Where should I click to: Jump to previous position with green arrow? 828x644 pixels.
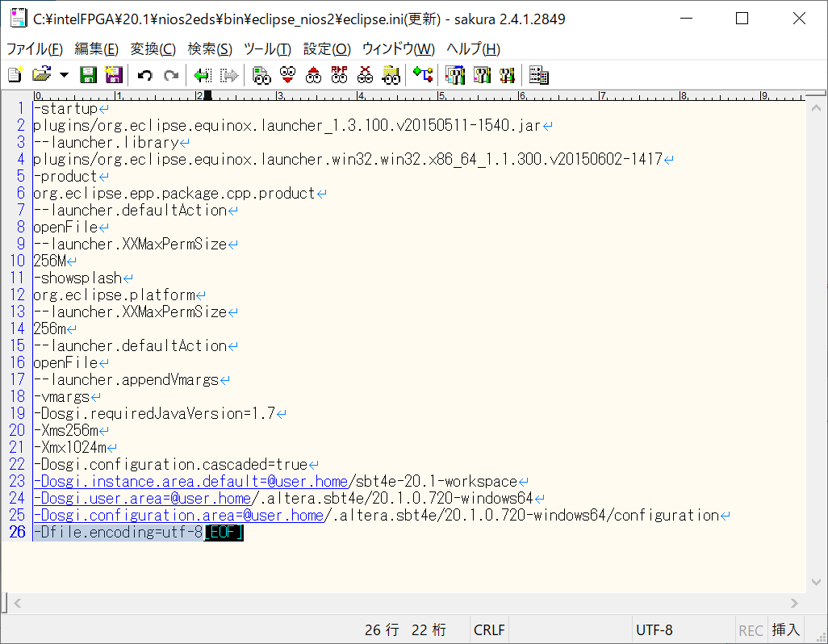(x=203, y=75)
